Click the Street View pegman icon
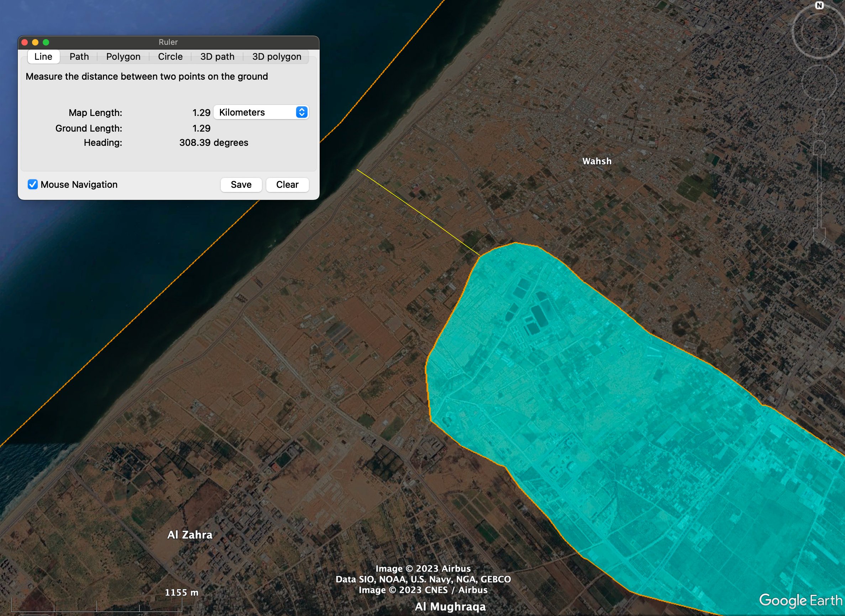Screen dimensions: 845x616 point(819,122)
